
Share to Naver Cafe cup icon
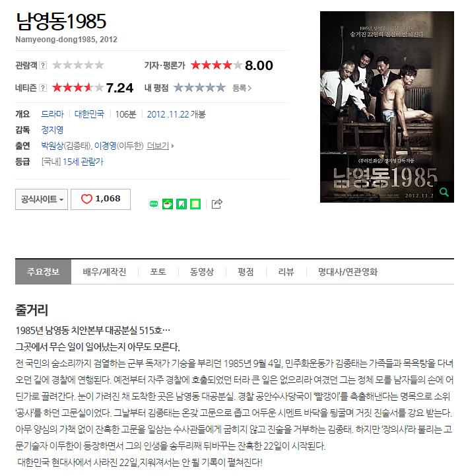(x=168, y=204)
